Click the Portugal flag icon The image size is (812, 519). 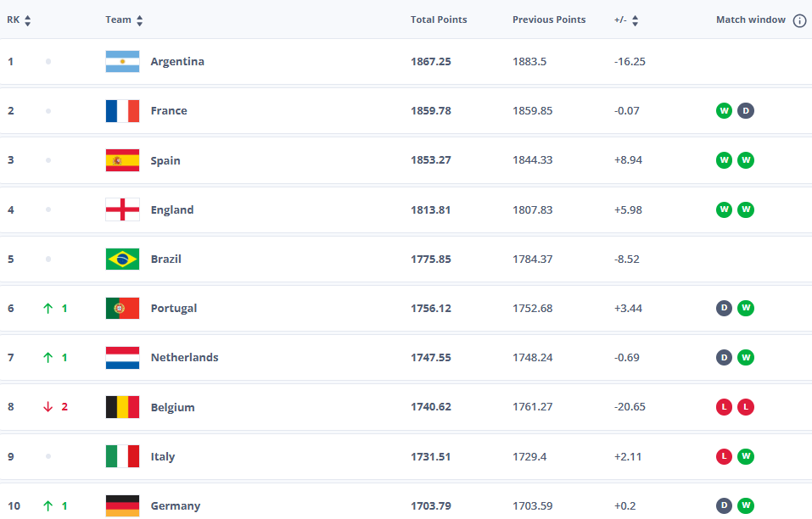[122, 309]
